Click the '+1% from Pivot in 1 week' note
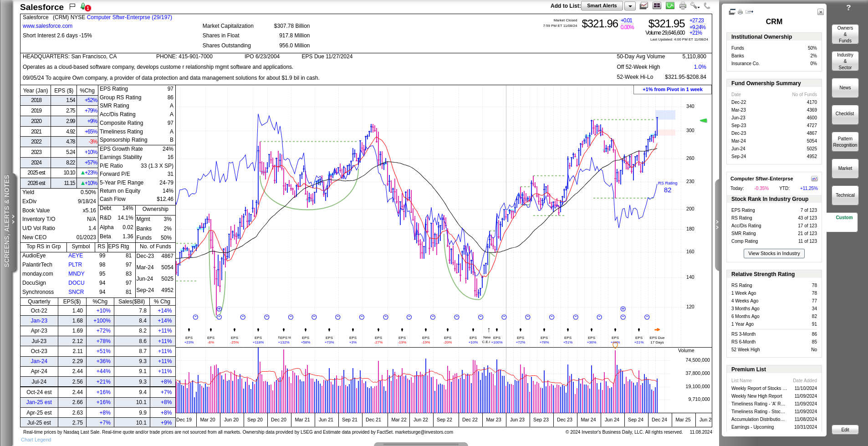 point(672,89)
